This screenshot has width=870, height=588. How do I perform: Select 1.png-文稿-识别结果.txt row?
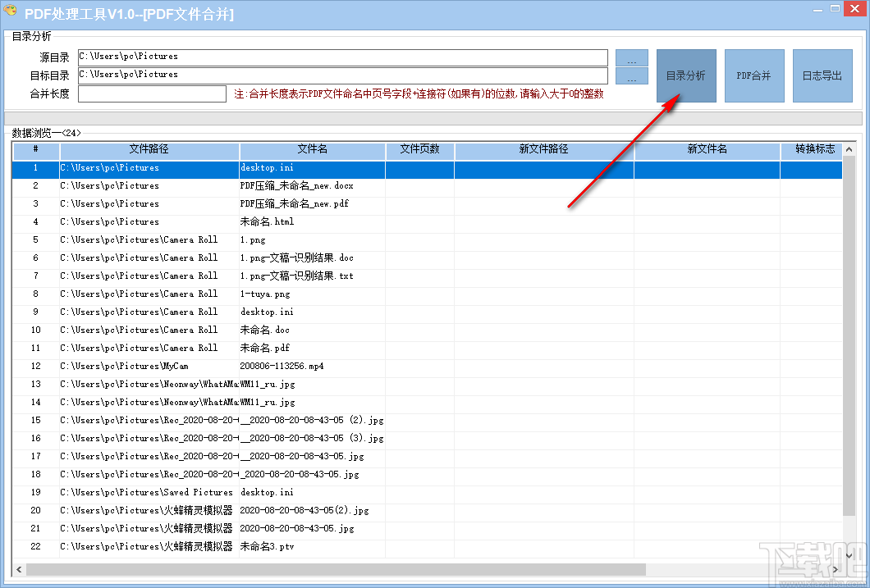tap(428, 276)
